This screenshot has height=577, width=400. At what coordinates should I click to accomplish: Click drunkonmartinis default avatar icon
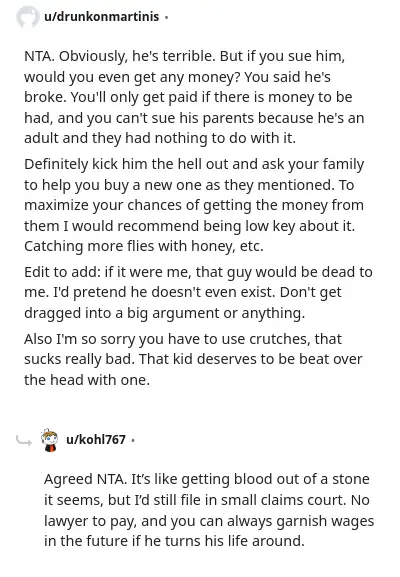28,17
